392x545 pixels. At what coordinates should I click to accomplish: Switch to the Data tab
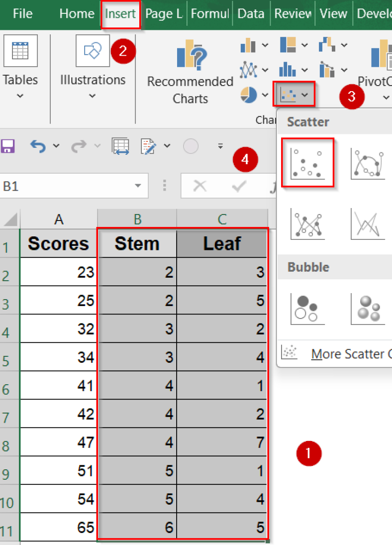pos(251,14)
